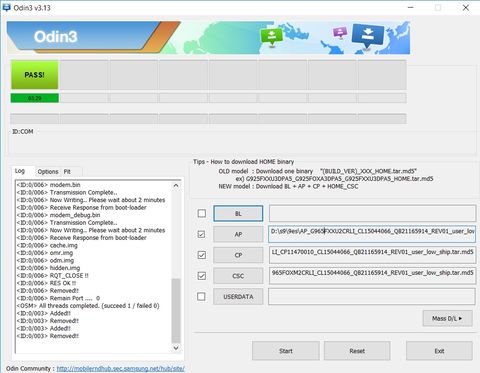Click the 'omr.img' log line
The height and width of the screenshot is (373, 480).
(x=45, y=253)
